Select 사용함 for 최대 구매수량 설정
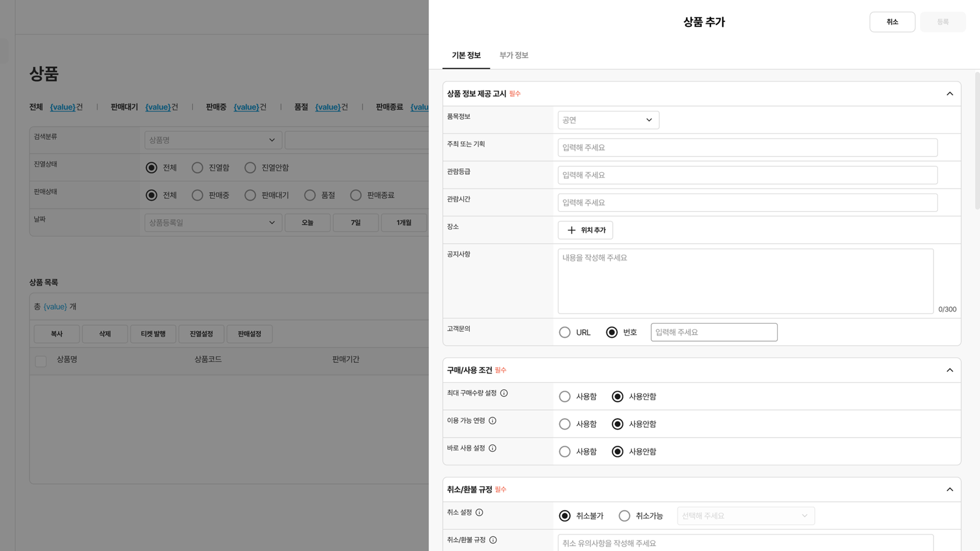This screenshot has width=980, height=551. coord(565,397)
